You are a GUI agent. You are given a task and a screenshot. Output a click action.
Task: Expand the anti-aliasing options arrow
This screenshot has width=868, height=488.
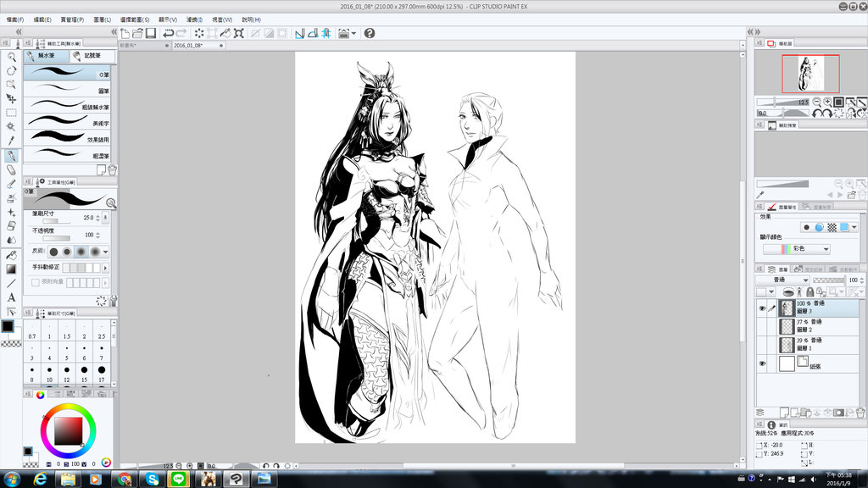point(105,252)
